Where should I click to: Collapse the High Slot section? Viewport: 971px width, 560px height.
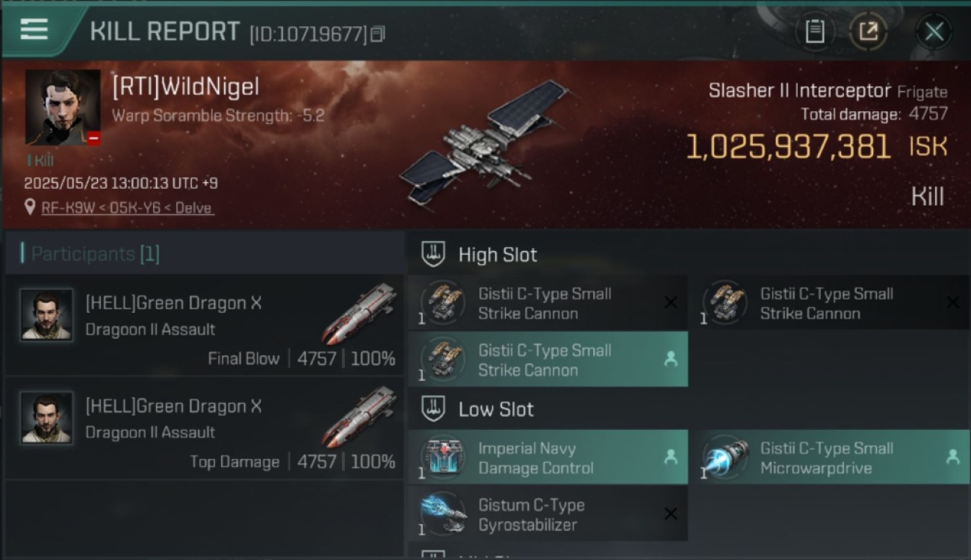click(479, 255)
